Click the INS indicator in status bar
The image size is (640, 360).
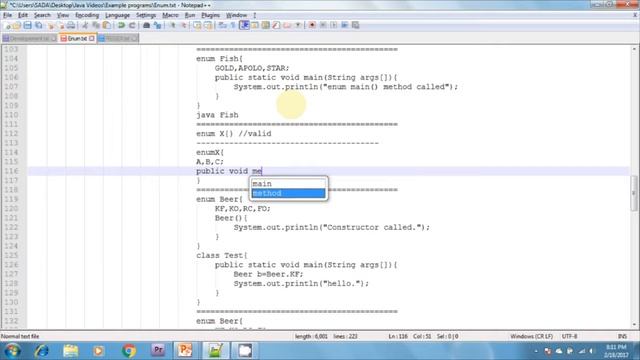622,336
